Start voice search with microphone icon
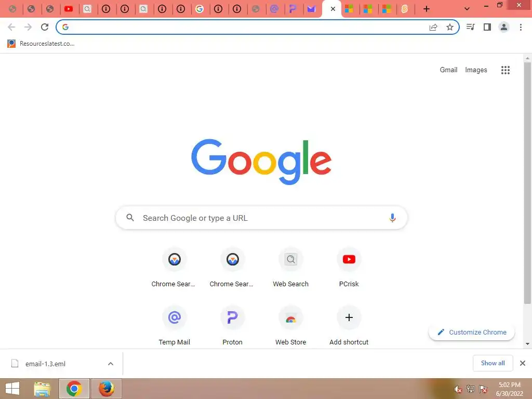Image resolution: width=532 pixels, height=399 pixels. [x=392, y=218]
